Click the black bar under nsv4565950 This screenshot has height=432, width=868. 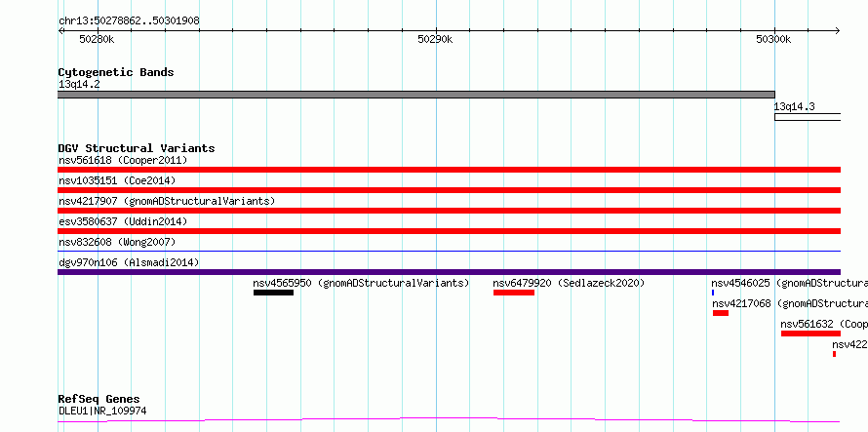273,293
